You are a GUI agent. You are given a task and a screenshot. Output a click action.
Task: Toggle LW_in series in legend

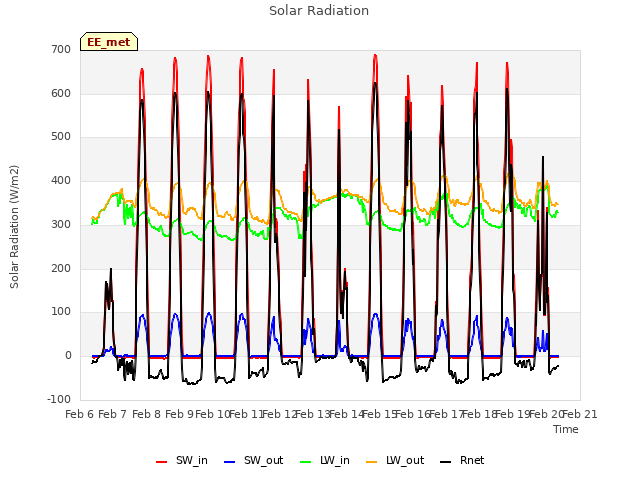click(325, 460)
